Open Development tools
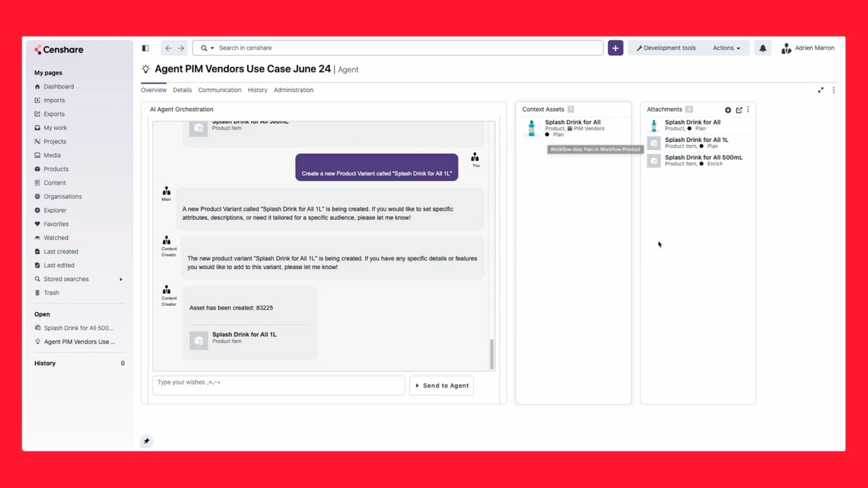This screenshot has height=488, width=868. pyautogui.click(x=666, y=48)
